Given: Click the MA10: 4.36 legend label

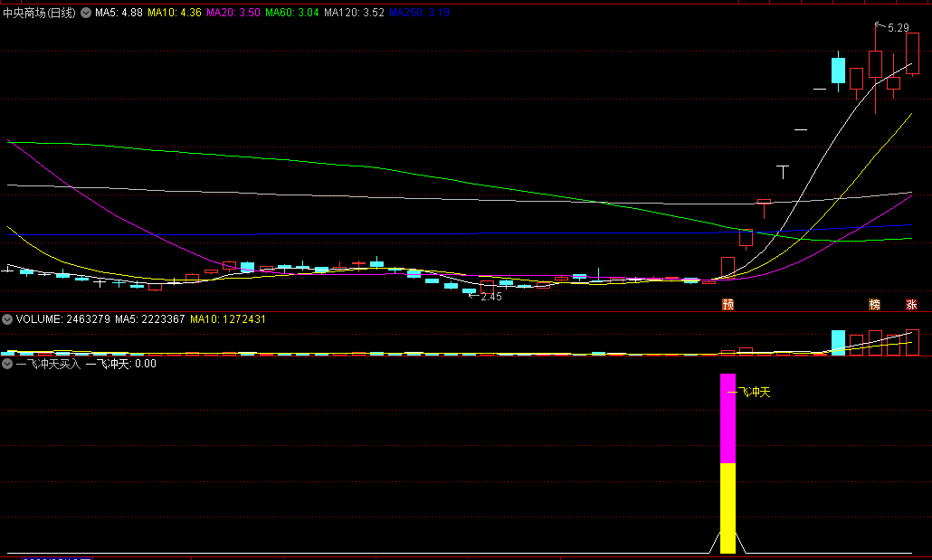Looking at the screenshot, I should point(174,13).
